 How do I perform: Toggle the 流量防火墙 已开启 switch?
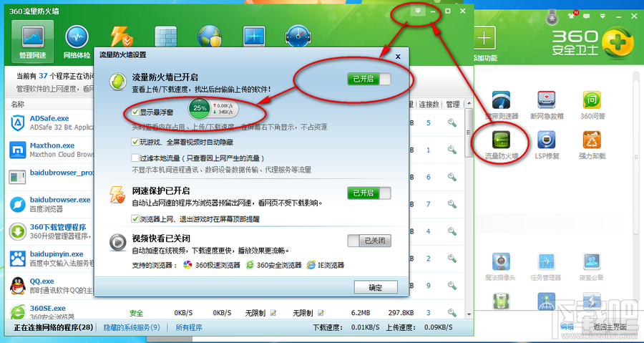click(x=369, y=79)
